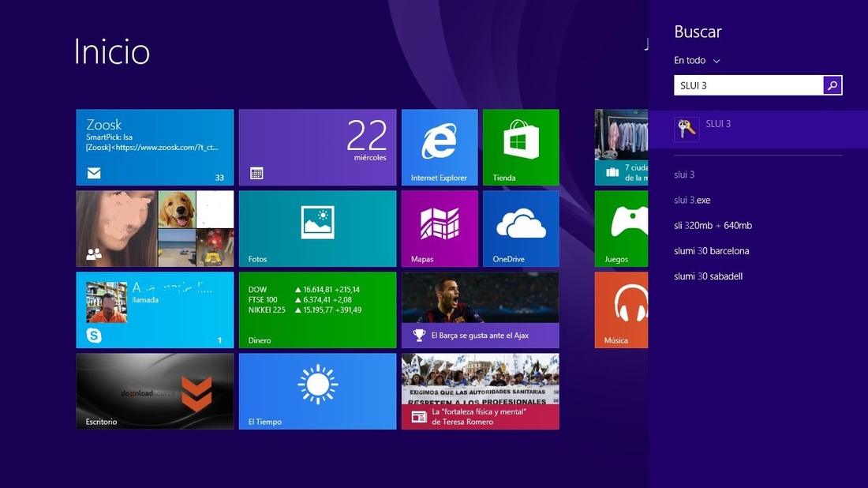Launch the OneDrive tile
This screenshot has height=488, width=868.
click(x=521, y=229)
